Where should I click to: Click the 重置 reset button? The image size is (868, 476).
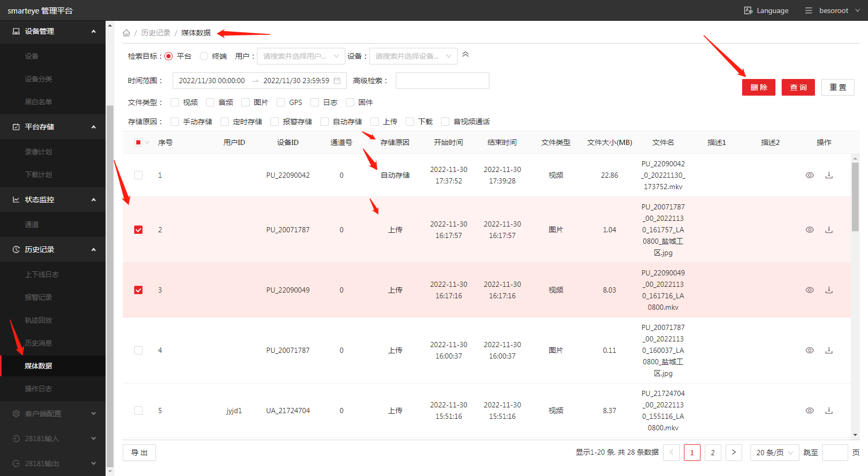click(838, 87)
